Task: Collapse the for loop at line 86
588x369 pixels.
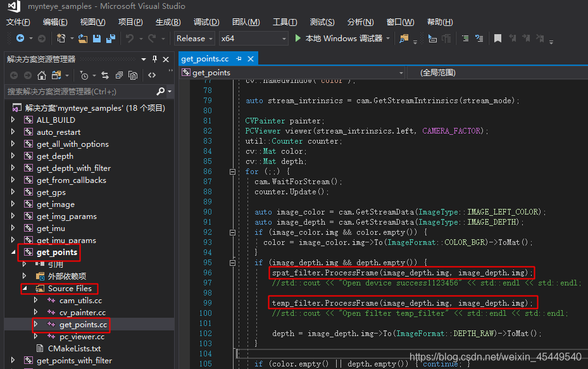Action: pos(232,172)
